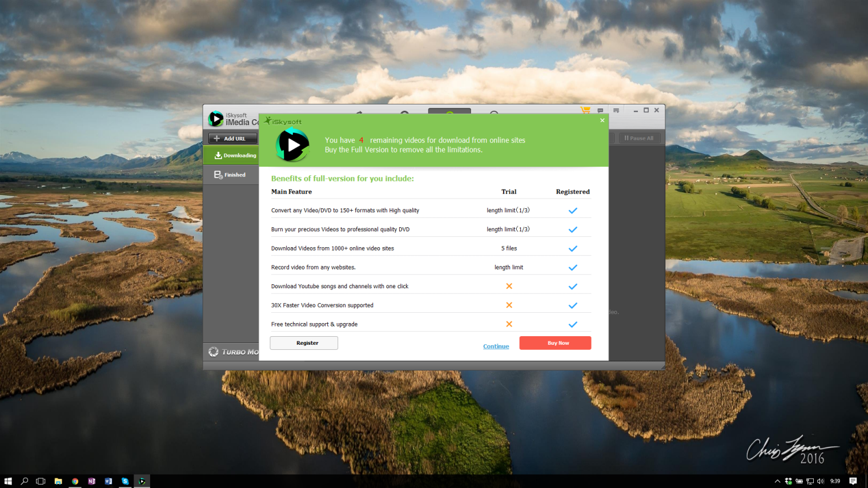The width and height of the screenshot is (868, 488).
Task: Click the Registered checkmark in the Record video row
Action: click(573, 267)
